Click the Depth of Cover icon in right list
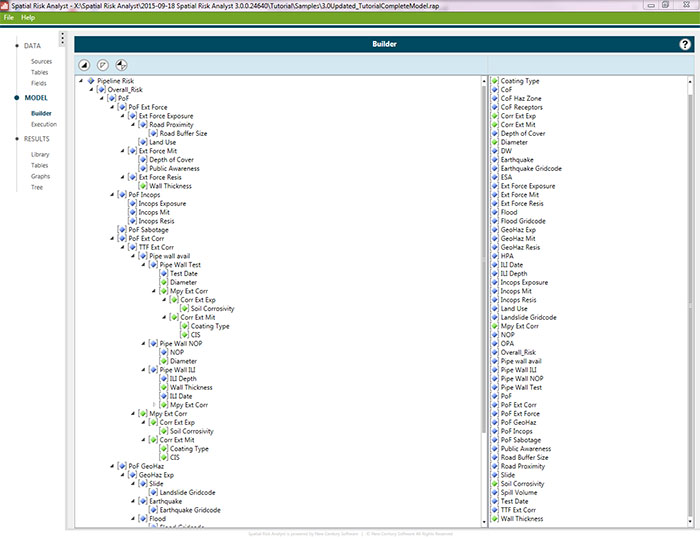 coord(495,133)
